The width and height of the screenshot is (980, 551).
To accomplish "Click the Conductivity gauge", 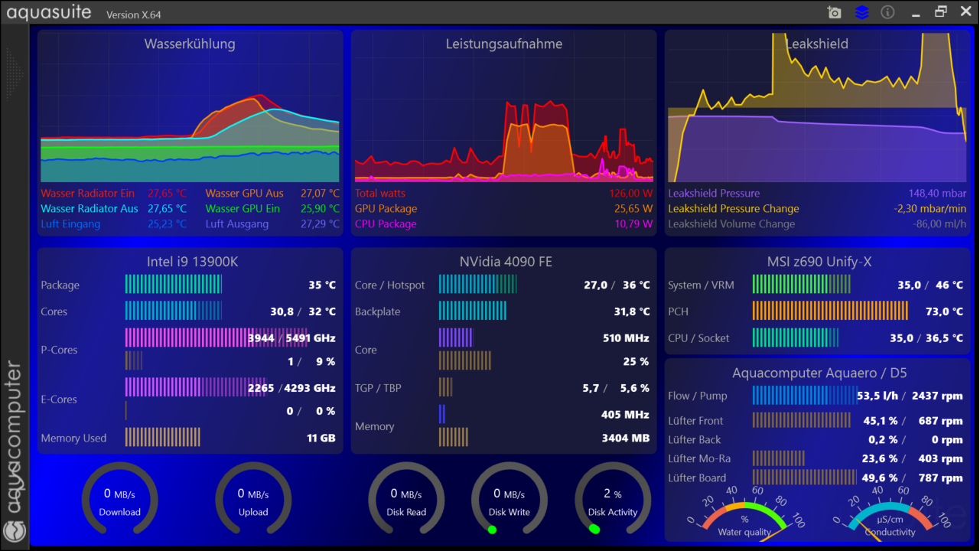I will coord(890,514).
